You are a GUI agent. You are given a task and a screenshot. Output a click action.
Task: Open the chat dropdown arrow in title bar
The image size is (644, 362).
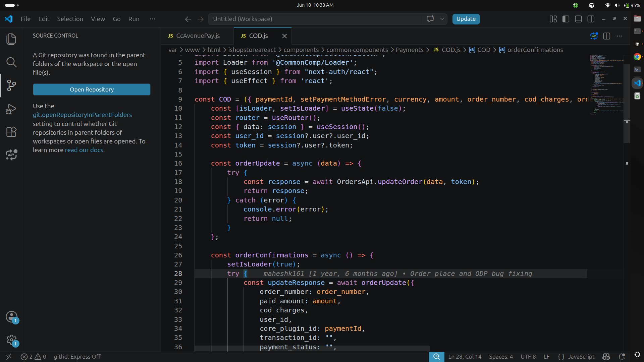tap(442, 19)
